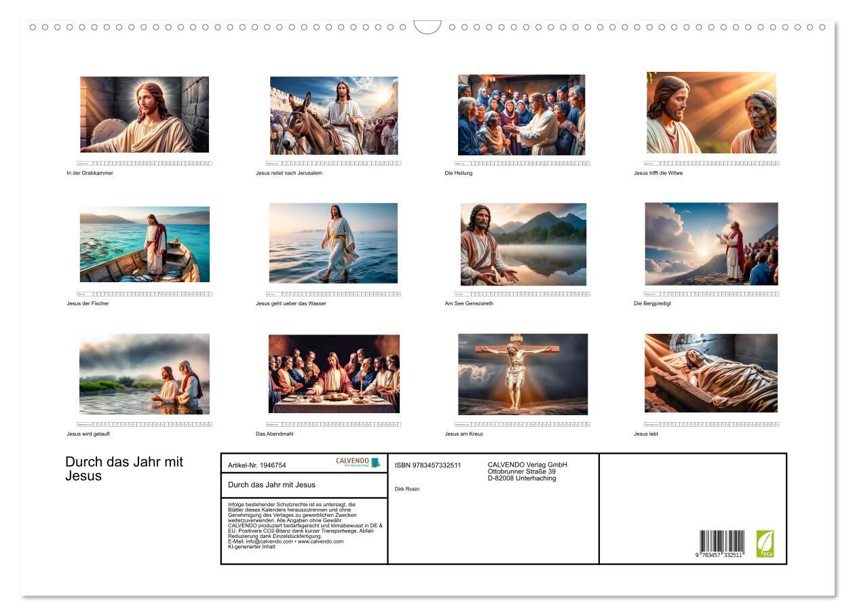Screen dimensions: 855x616
Task: Select 'Das Abendmahl' thumbnail
Action: point(334,374)
